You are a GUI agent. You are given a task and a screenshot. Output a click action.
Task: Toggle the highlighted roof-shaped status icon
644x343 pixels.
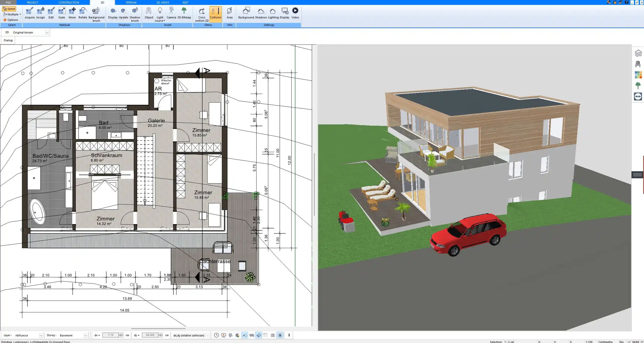pos(244,335)
